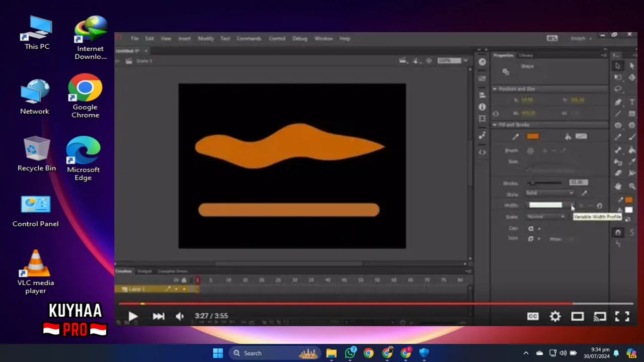Select the Rectangle tool
The width and height of the screenshot is (644, 362).
[632, 114]
